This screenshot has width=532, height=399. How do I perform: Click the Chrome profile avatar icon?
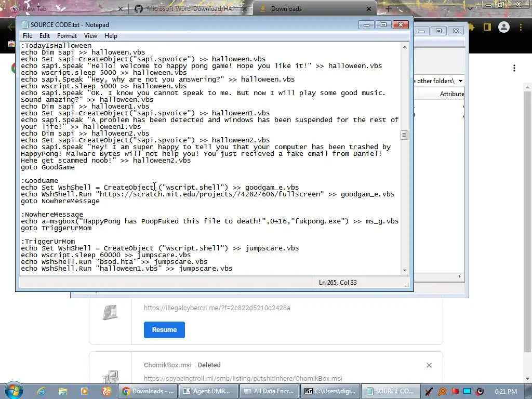(504, 27)
